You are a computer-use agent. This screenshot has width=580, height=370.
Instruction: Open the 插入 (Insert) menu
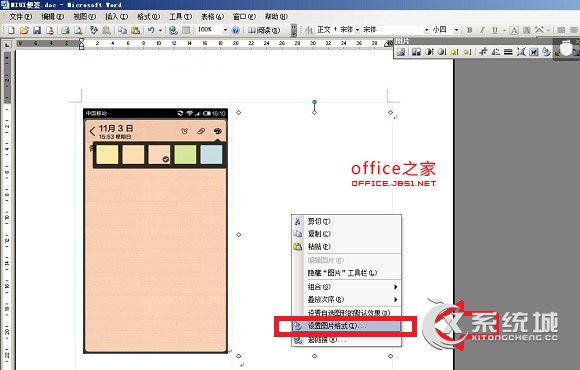point(116,17)
